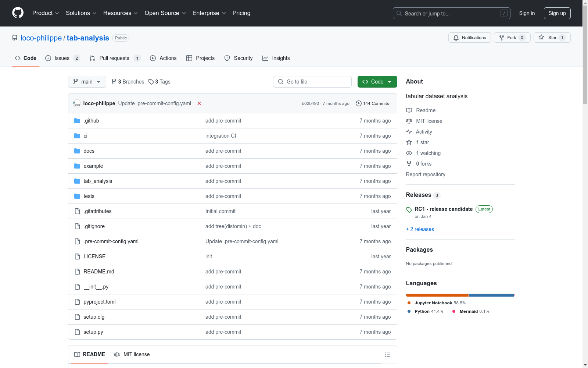This screenshot has height=368, width=588.
Task: Click the RC1 release tag icon
Action: coord(409,210)
